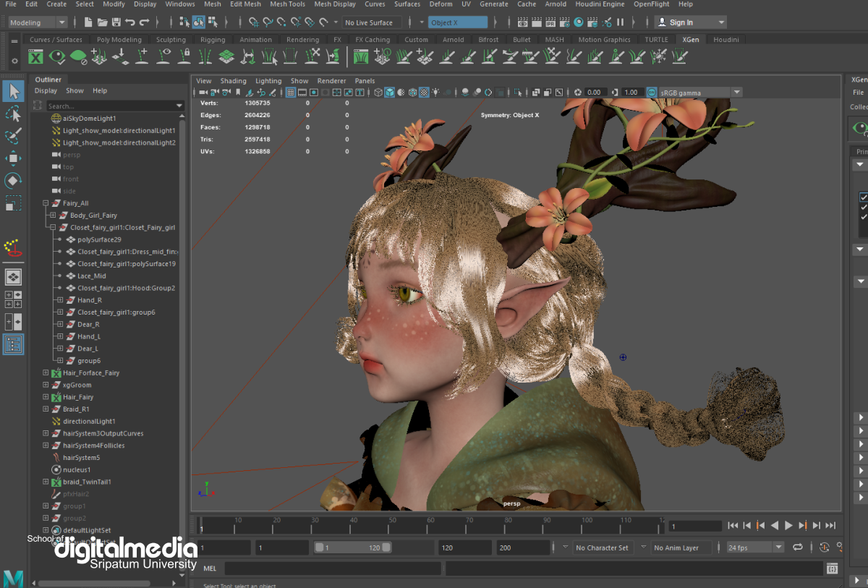Switch to the Rigging shelf tab
The width and height of the screenshot is (868, 588).
[x=213, y=40]
